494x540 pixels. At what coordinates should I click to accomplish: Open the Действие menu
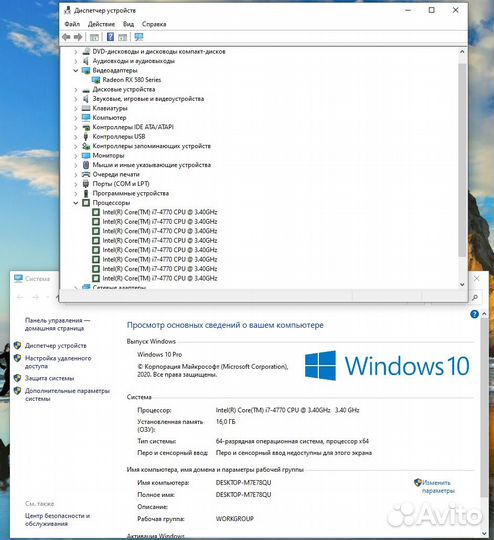pos(101,24)
